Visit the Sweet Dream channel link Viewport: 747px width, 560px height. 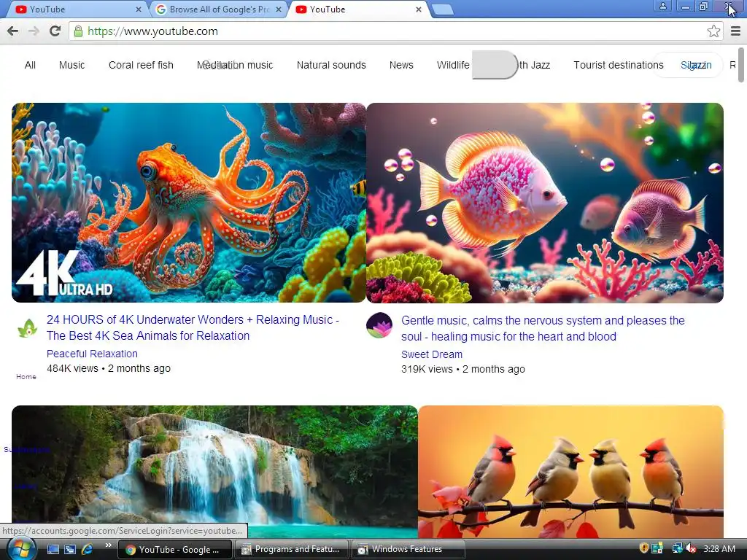point(432,355)
